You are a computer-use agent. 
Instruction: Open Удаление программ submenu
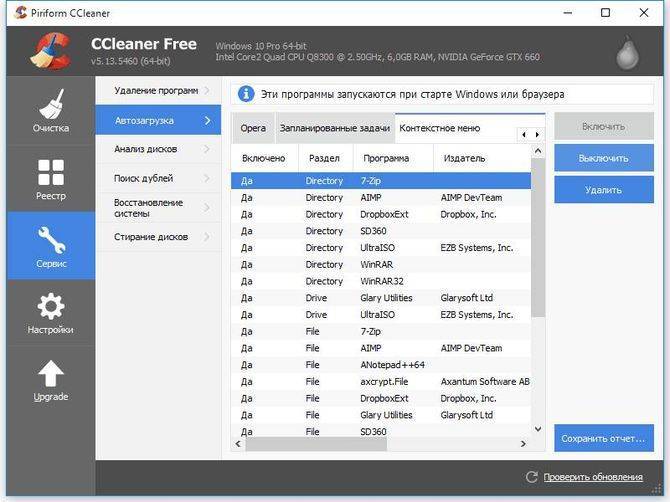[158, 91]
